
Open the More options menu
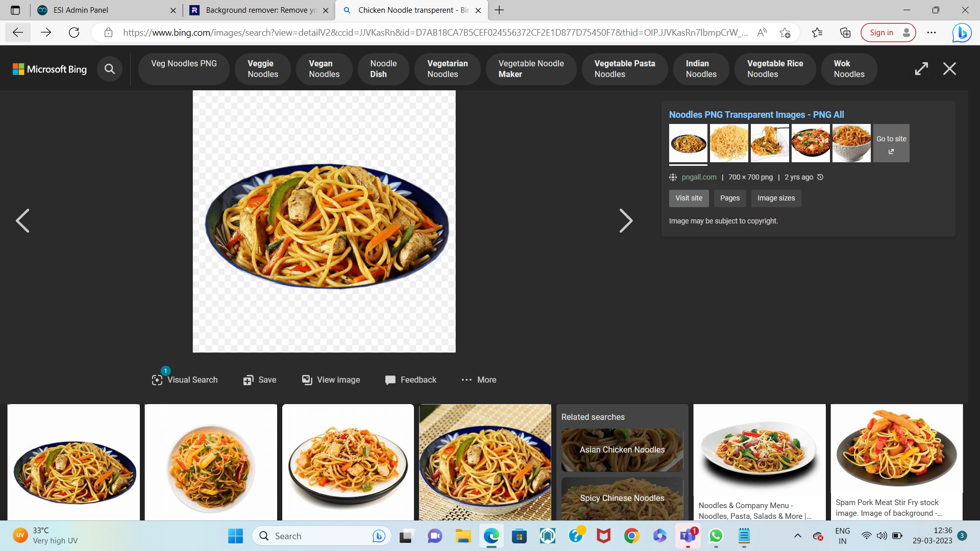click(479, 380)
